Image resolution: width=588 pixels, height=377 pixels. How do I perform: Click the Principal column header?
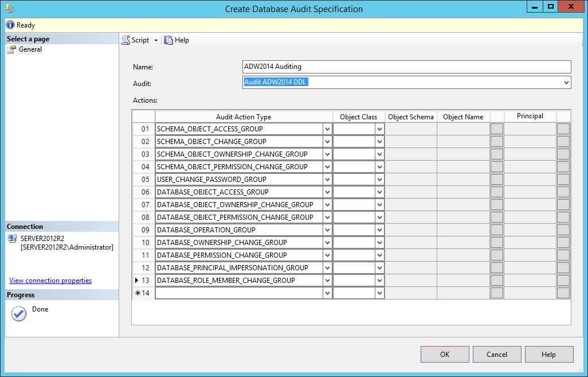click(530, 116)
